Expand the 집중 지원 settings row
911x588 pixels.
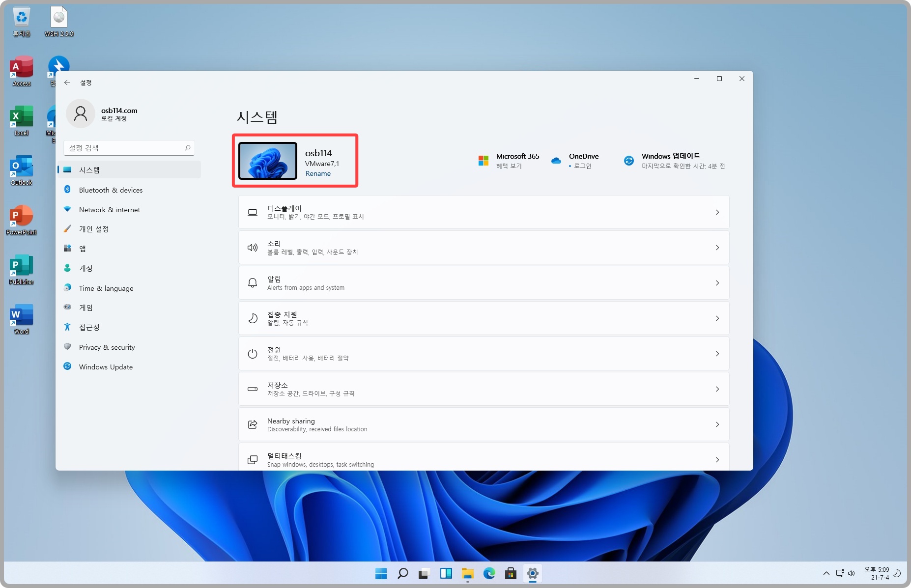tap(484, 318)
